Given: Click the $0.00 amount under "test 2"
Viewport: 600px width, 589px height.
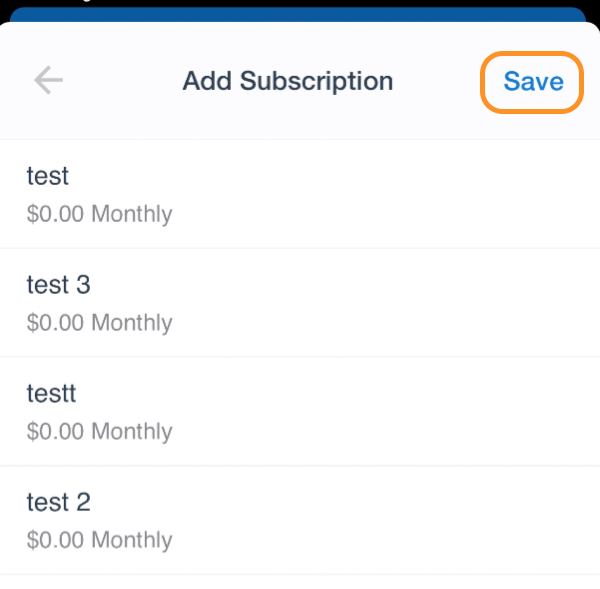Looking at the screenshot, I should [x=55, y=540].
